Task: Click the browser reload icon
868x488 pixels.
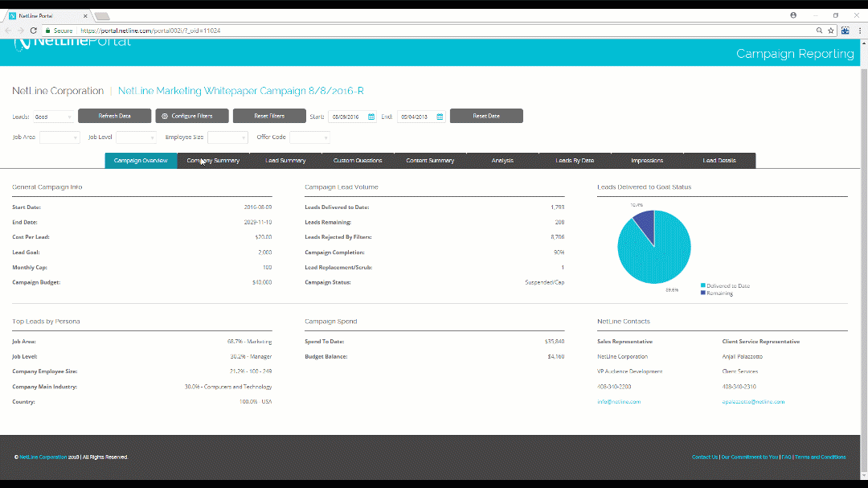Action: tap(34, 31)
